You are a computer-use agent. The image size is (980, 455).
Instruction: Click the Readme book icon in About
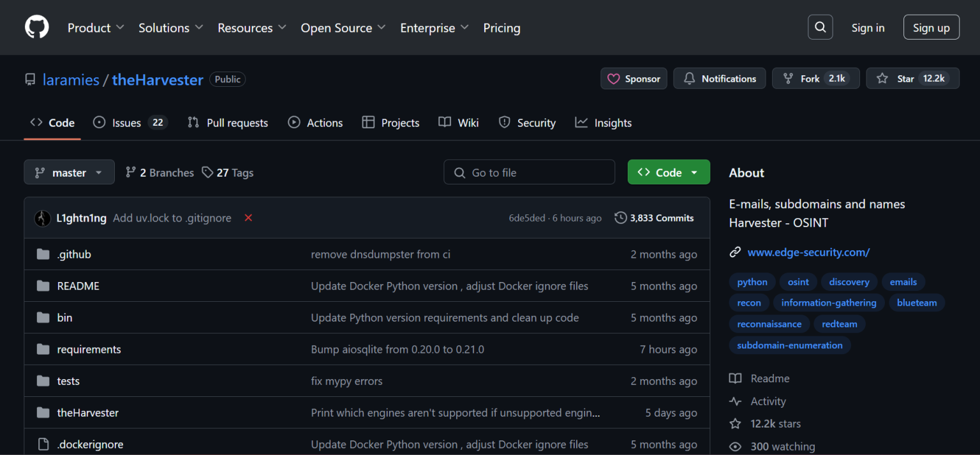point(736,378)
